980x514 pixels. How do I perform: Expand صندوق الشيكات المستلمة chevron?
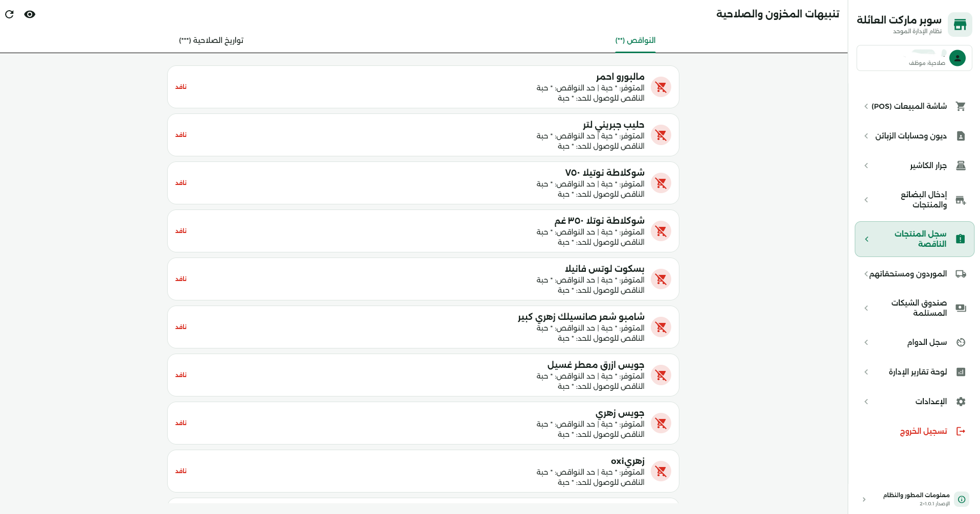click(x=866, y=308)
